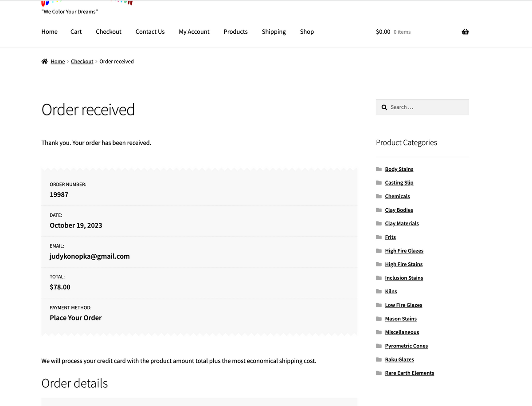Click the shopping basket cart icon
This screenshot has height=406, width=532.
(x=465, y=32)
